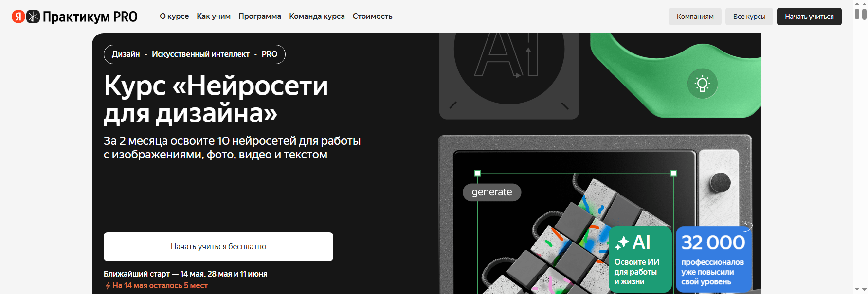Click the green AI card Освоите ИИ

pos(640,259)
